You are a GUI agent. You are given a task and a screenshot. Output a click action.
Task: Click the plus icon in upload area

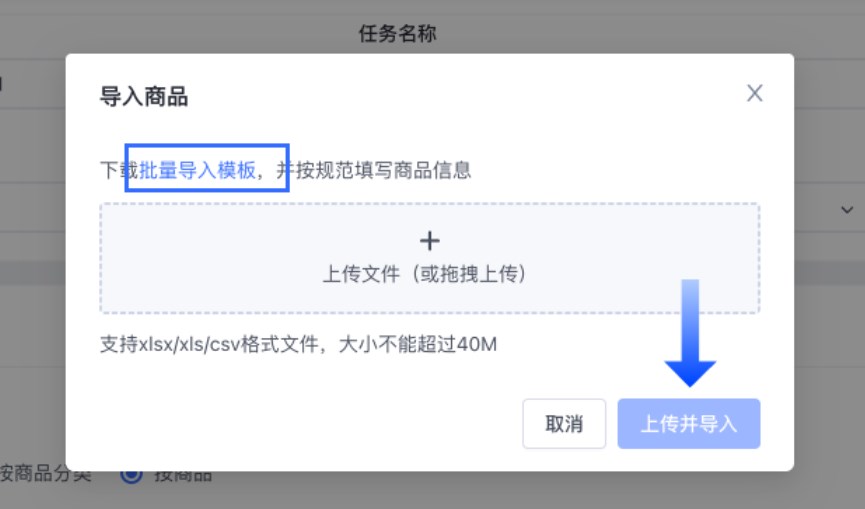pyautogui.click(x=429, y=241)
